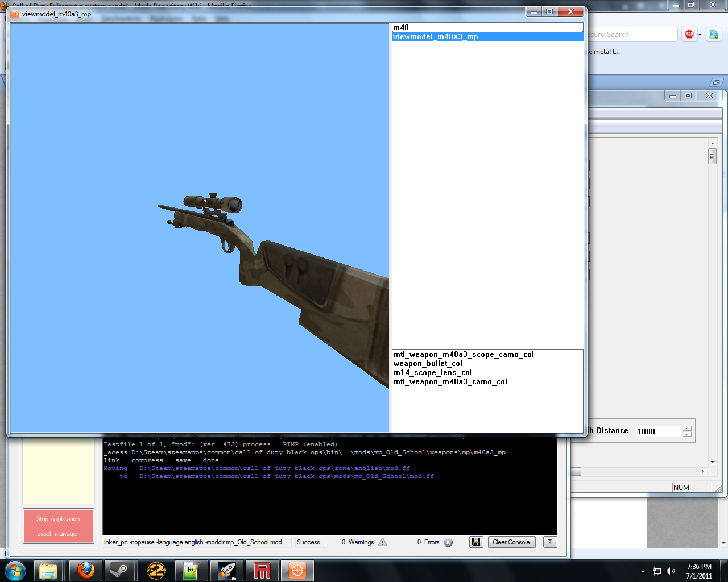Select material mtl_weapon_m40a3_camo_col
This screenshot has width=728, height=582.
click(450, 381)
